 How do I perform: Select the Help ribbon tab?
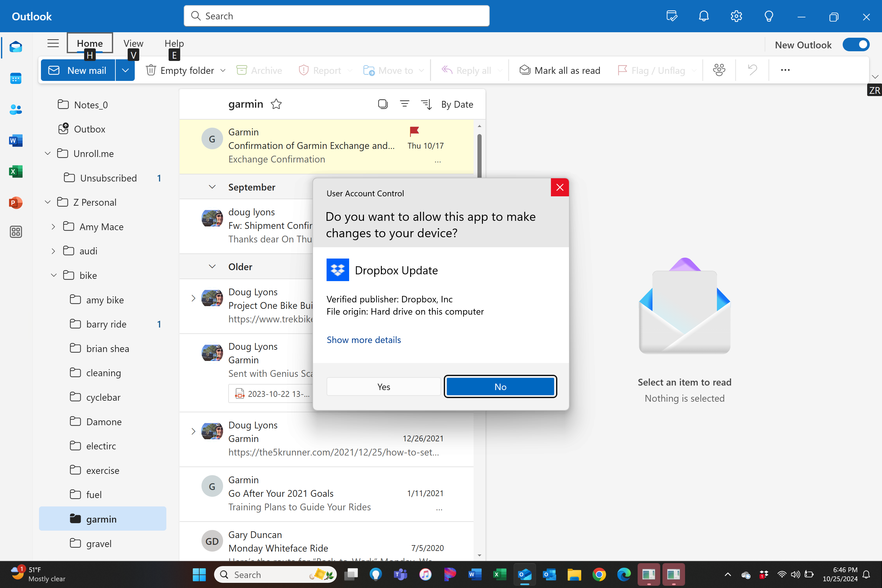click(174, 43)
